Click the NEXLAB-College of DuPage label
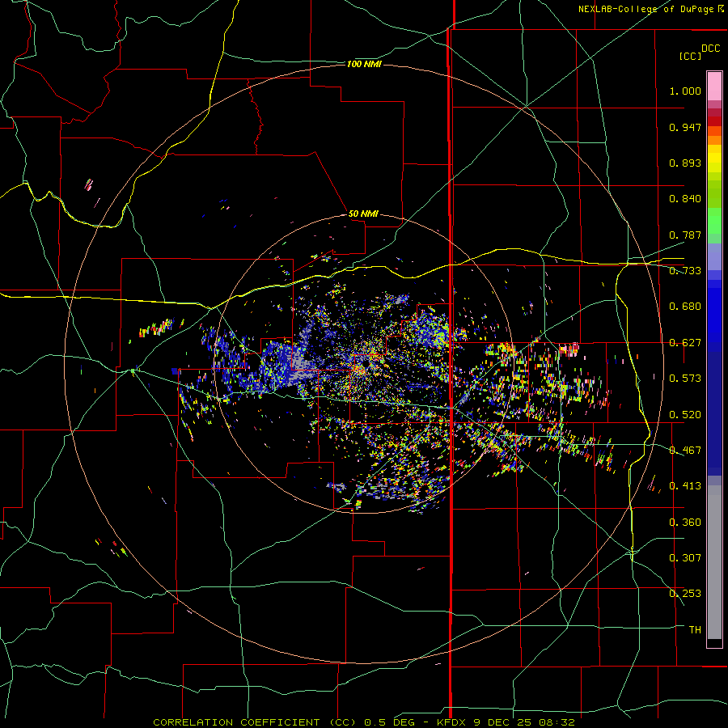728x728 pixels. point(645,9)
